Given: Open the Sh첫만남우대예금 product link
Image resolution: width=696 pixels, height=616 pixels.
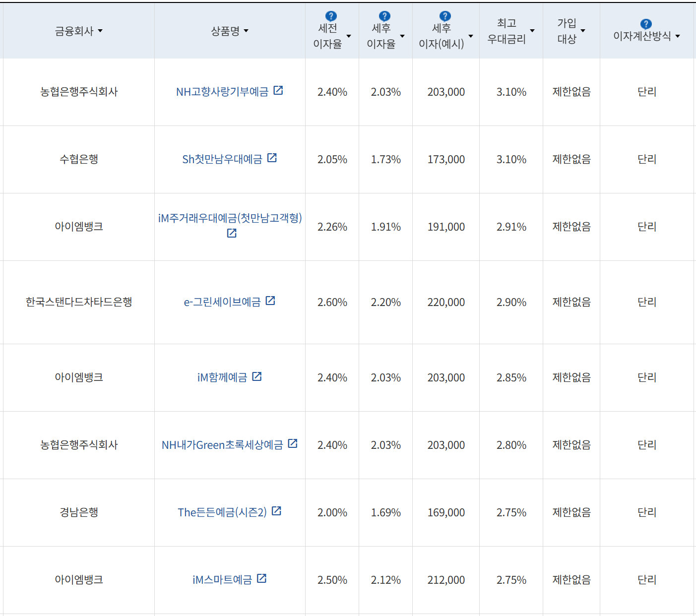Looking at the screenshot, I should pos(222,159).
